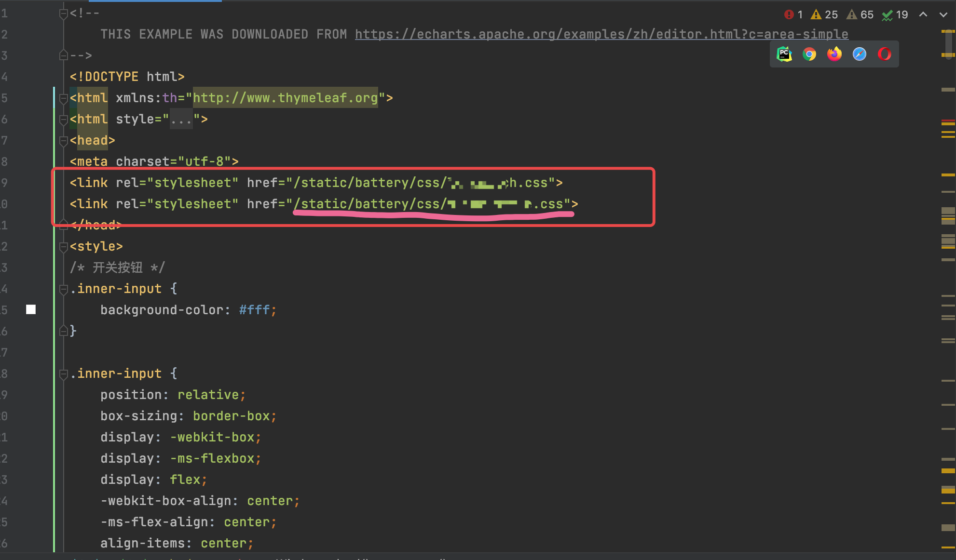Click the red error stripe on the scrollbar
This screenshot has height=560, width=956.
point(948,120)
